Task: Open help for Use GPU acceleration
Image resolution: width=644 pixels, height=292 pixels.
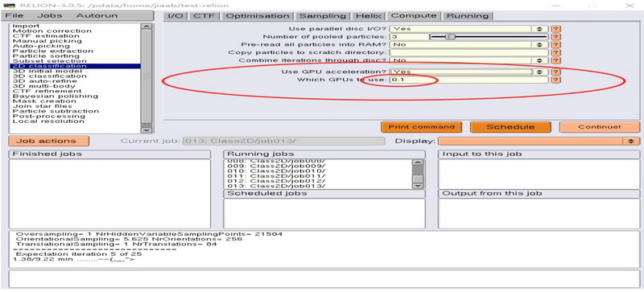Action: [x=556, y=72]
